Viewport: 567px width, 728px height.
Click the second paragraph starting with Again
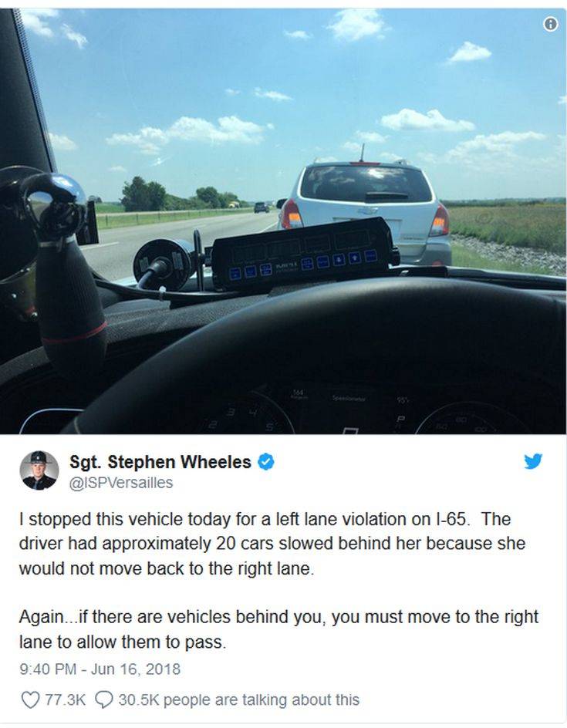pyautogui.click(x=278, y=629)
